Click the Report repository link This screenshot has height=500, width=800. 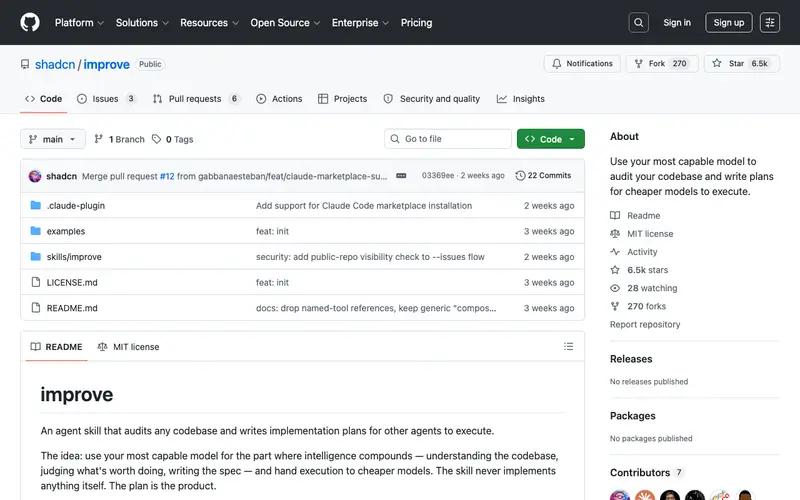[645, 324]
